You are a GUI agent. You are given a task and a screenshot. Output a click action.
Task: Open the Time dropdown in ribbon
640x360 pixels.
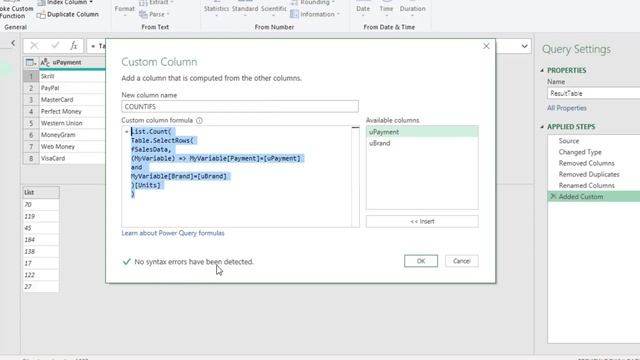click(386, 10)
